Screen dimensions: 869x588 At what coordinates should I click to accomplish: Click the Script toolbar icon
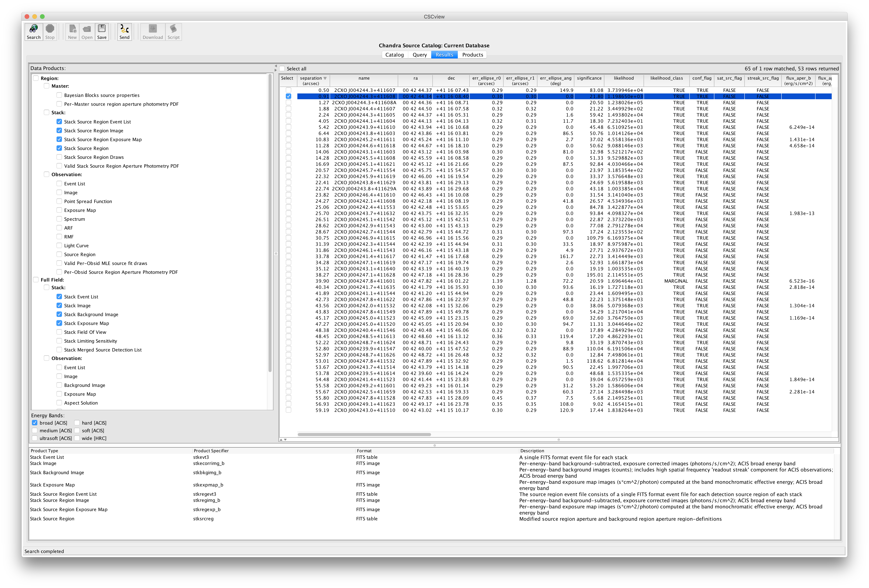click(x=173, y=29)
